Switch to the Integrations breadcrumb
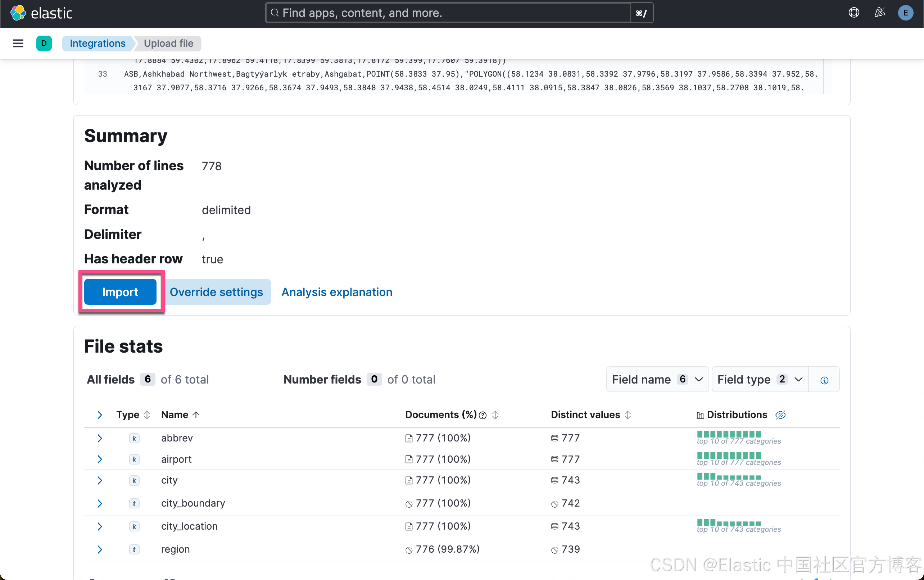The image size is (924, 580). tap(98, 43)
